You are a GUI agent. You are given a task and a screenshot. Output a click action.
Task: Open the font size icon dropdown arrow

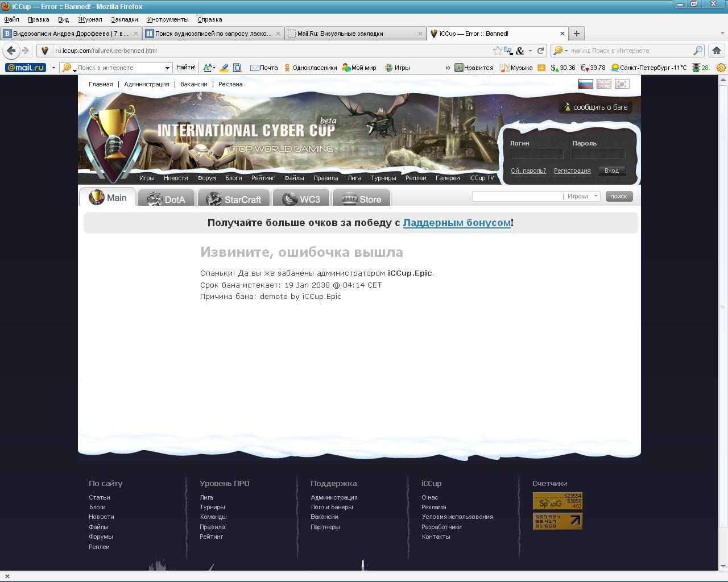(214, 68)
